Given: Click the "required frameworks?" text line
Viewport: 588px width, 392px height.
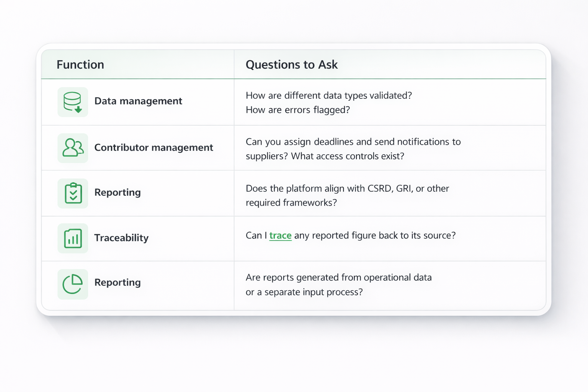Looking at the screenshot, I should (291, 203).
